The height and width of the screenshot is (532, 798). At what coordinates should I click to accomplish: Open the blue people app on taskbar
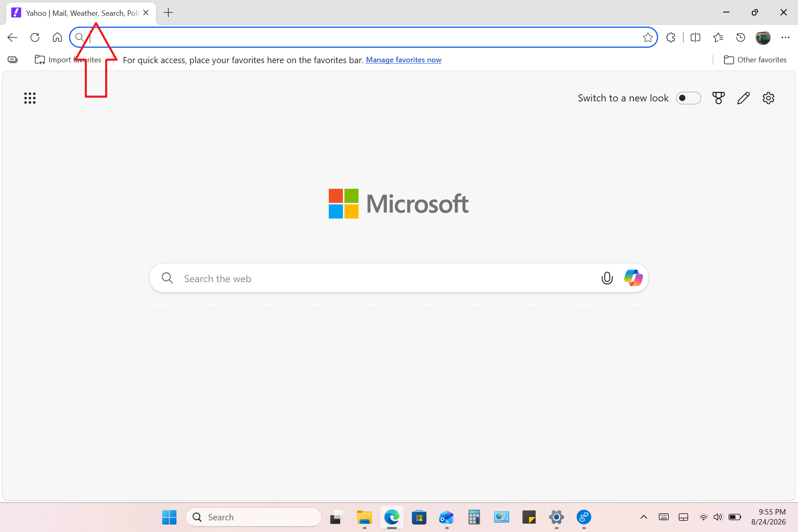tap(584, 517)
